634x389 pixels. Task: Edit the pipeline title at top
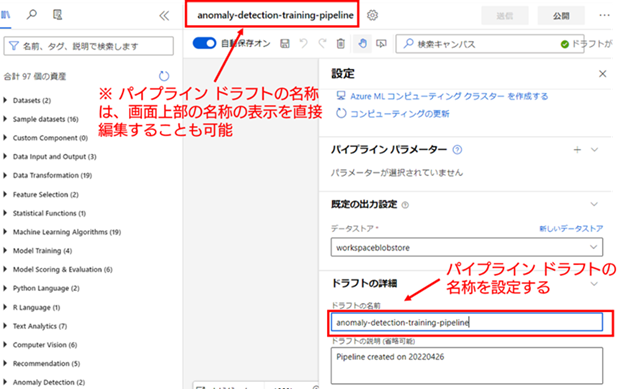275,15
